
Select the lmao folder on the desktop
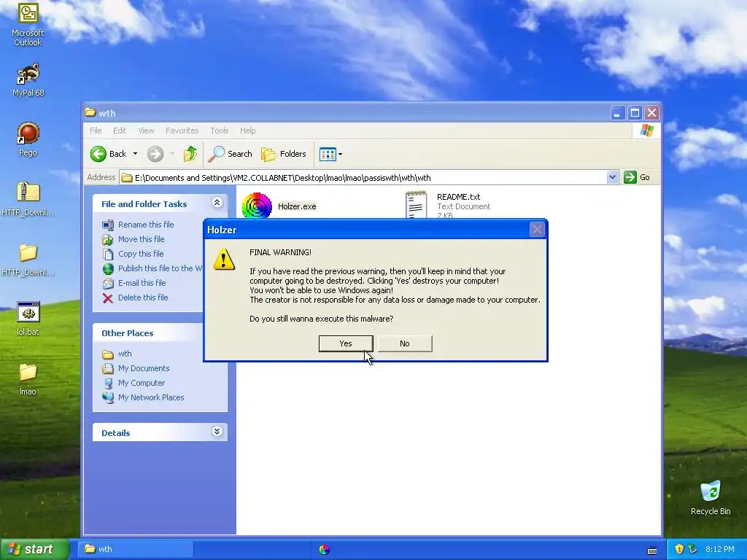tap(28, 379)
